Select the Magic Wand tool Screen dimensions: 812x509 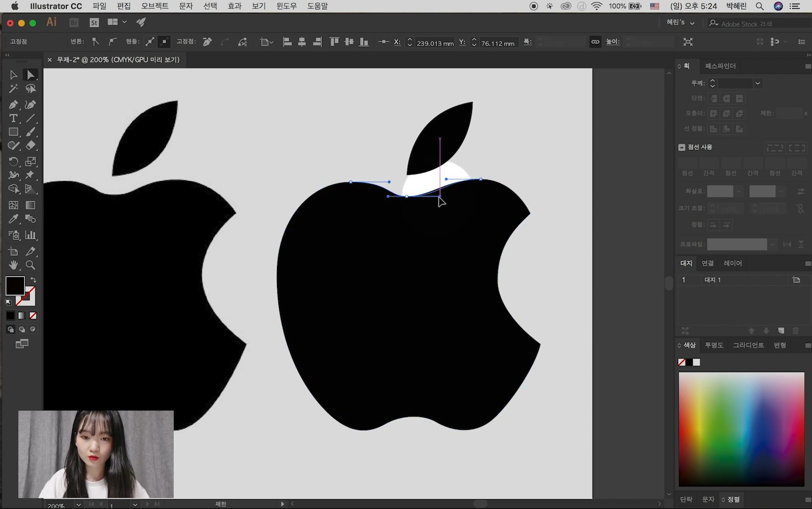[13, 89]
